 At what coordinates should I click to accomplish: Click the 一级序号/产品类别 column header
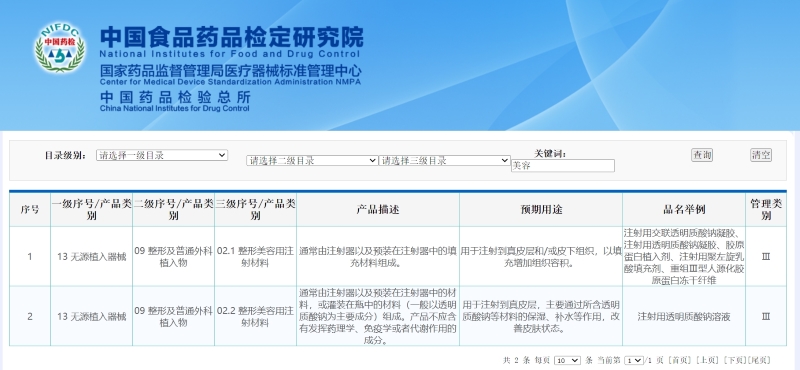[91, 210]
